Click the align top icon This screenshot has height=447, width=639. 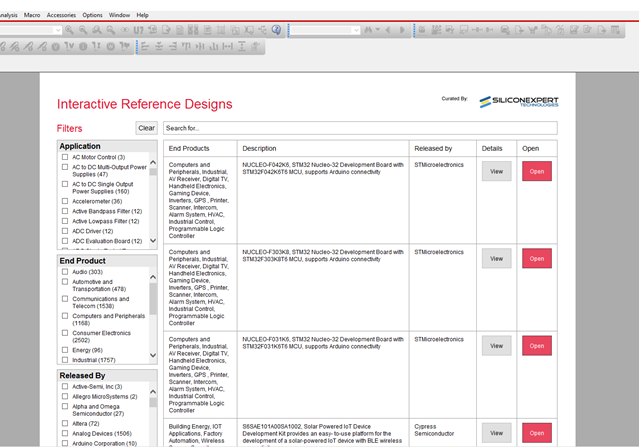point(186,46)
